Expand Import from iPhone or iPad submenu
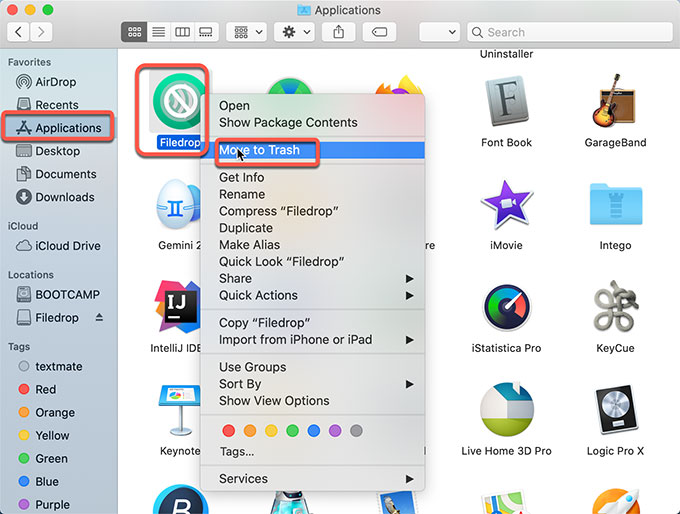 (312, 340)
